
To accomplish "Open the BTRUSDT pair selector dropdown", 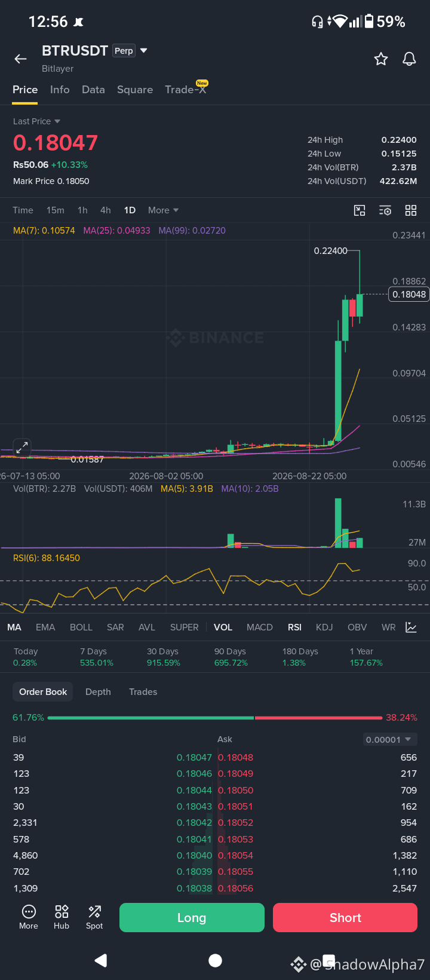I will click(x=143, y=51).
